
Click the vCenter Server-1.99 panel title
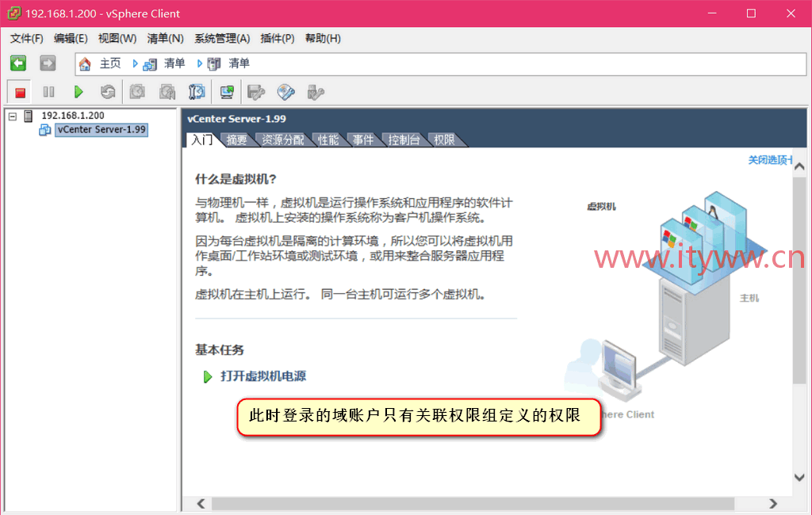(236, 119)
